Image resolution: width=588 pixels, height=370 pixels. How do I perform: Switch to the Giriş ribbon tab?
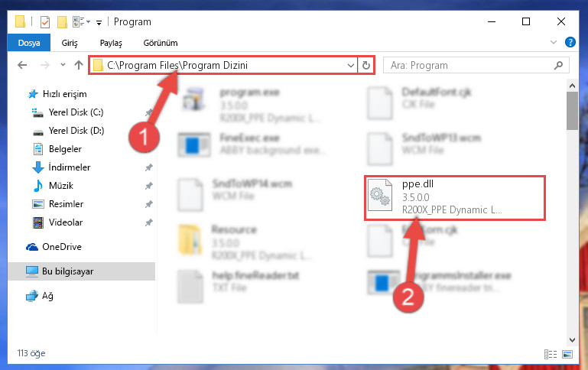(x=70, y=43)
